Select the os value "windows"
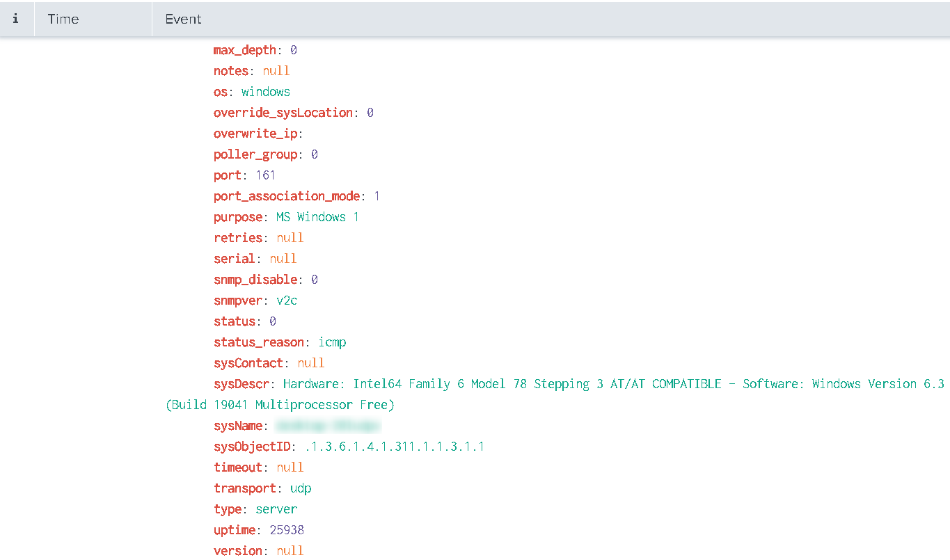Image resolution: width=950 pixels, height=560 pixels. tap(265, 91)
